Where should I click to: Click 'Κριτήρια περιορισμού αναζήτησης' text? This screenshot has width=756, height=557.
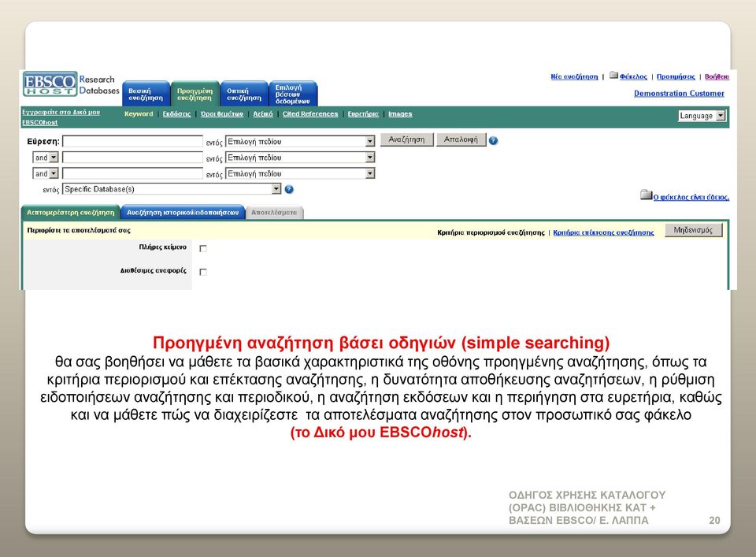[491, 232]
